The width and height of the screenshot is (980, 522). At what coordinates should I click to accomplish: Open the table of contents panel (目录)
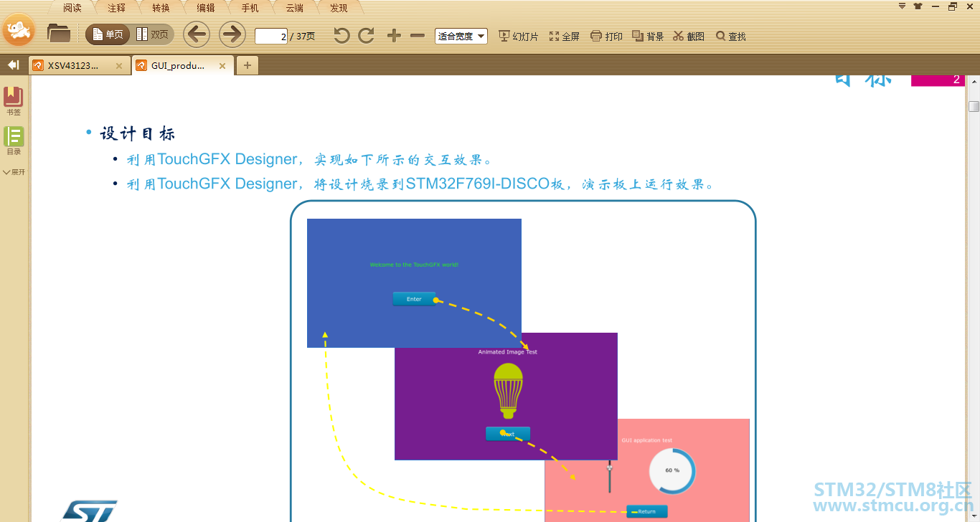tap(14, 141)
